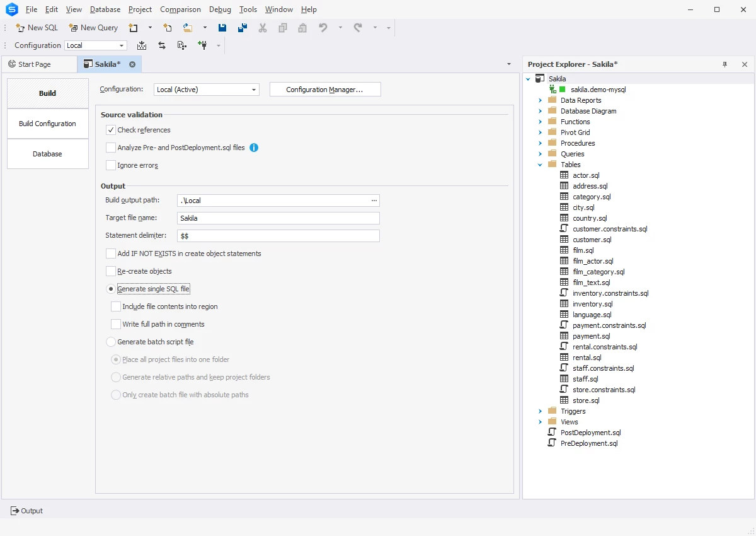Screen dimensions: 756x536
Task: Click the Copy icon in toolbar
Action: [x=283, y=28]
